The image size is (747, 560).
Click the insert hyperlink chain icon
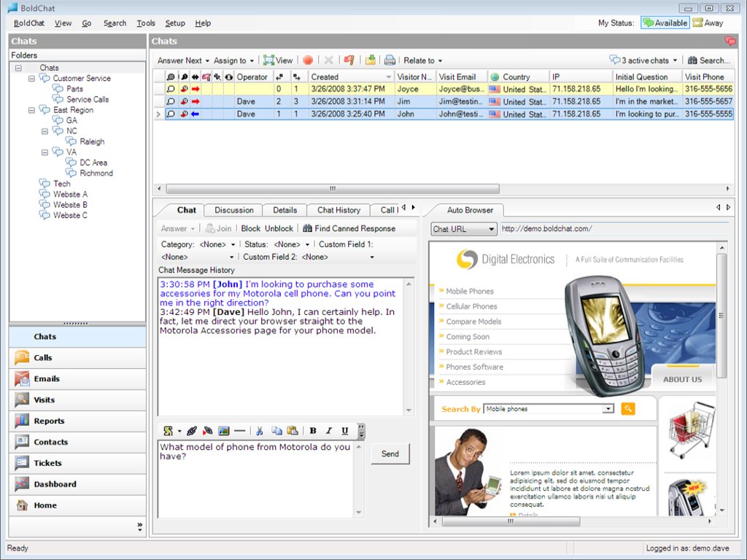192,431
